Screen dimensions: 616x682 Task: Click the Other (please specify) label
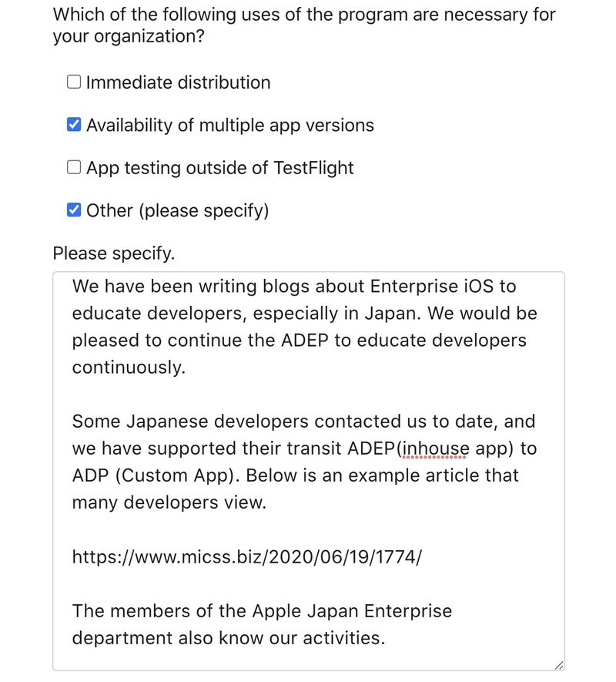pyautogui.click(x=177, y=210)
